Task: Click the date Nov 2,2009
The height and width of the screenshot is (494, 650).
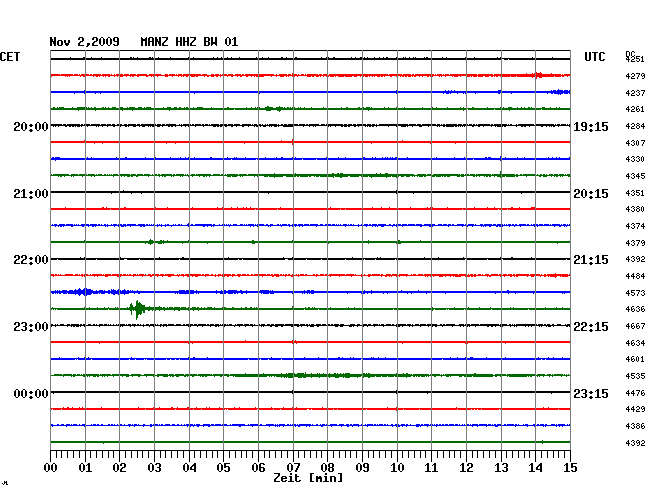Action: point(84,42)
